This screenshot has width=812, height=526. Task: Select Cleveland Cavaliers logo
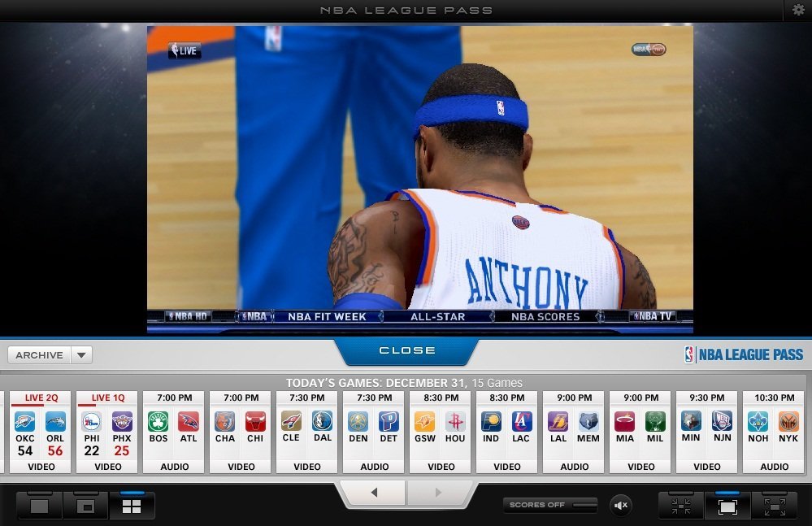point(291,421)
